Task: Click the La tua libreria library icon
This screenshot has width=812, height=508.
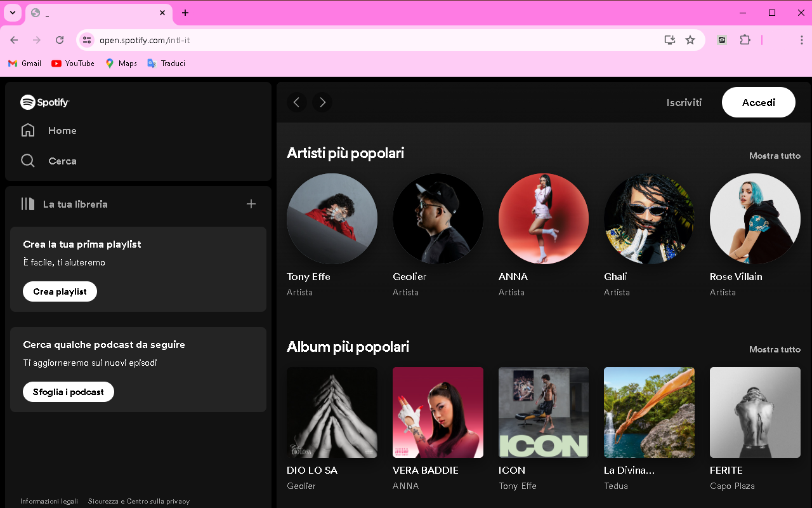Action: [27, 204]
